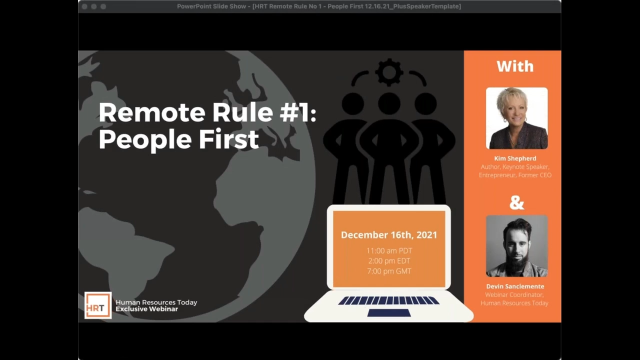Click the laptop trackpad graphic

[x=389, y=313]
